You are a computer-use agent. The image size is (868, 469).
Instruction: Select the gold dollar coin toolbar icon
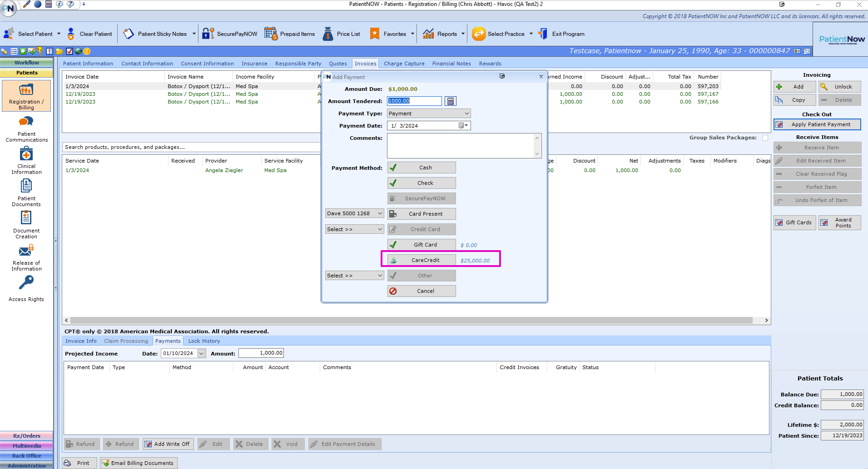[87, 51]
